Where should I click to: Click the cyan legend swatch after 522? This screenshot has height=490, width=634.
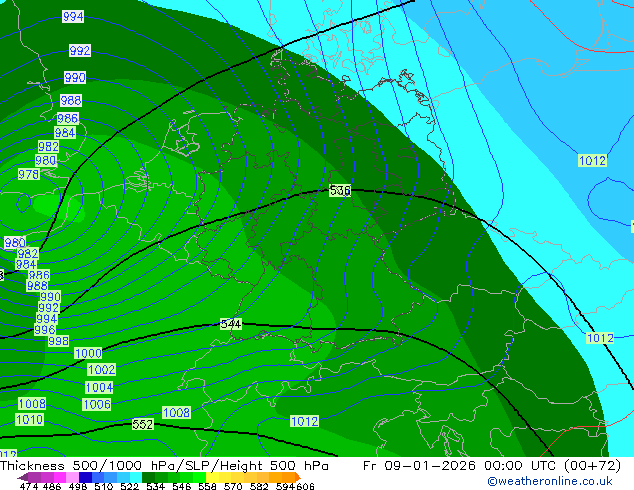pos(136,477)
